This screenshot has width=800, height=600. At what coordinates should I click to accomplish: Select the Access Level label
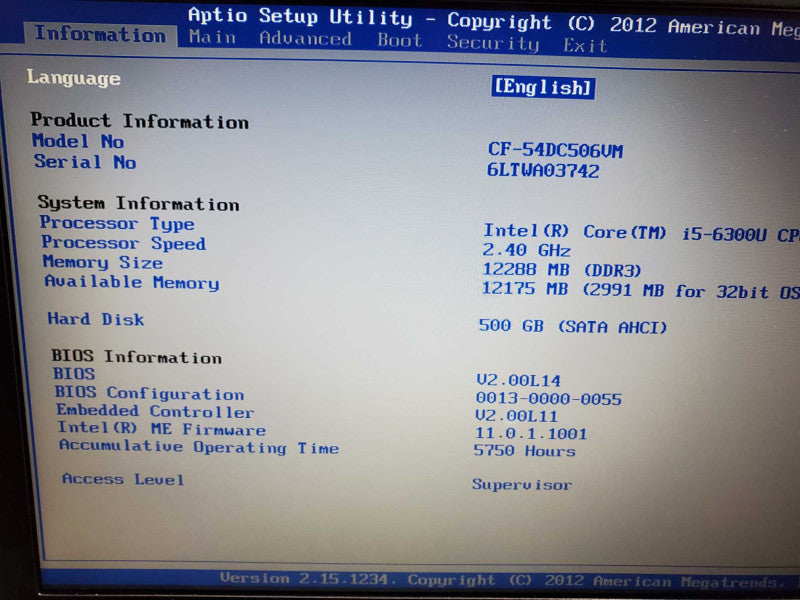(123, 479)
